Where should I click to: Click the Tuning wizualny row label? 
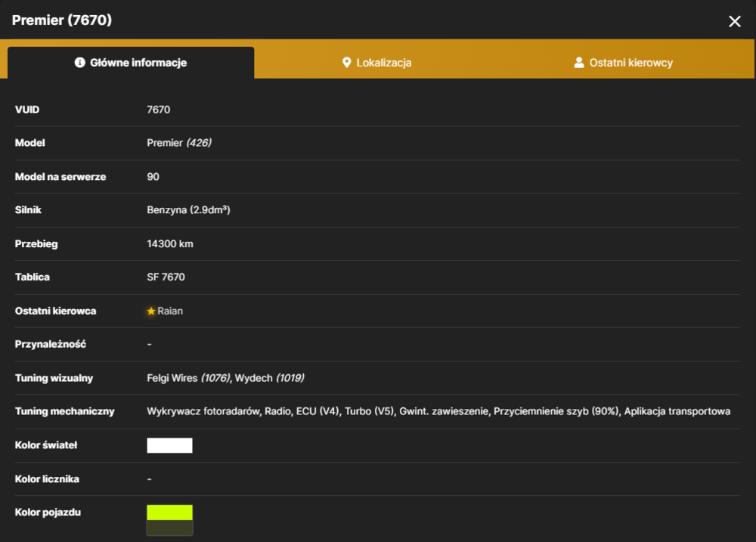(x=54, y=378)
